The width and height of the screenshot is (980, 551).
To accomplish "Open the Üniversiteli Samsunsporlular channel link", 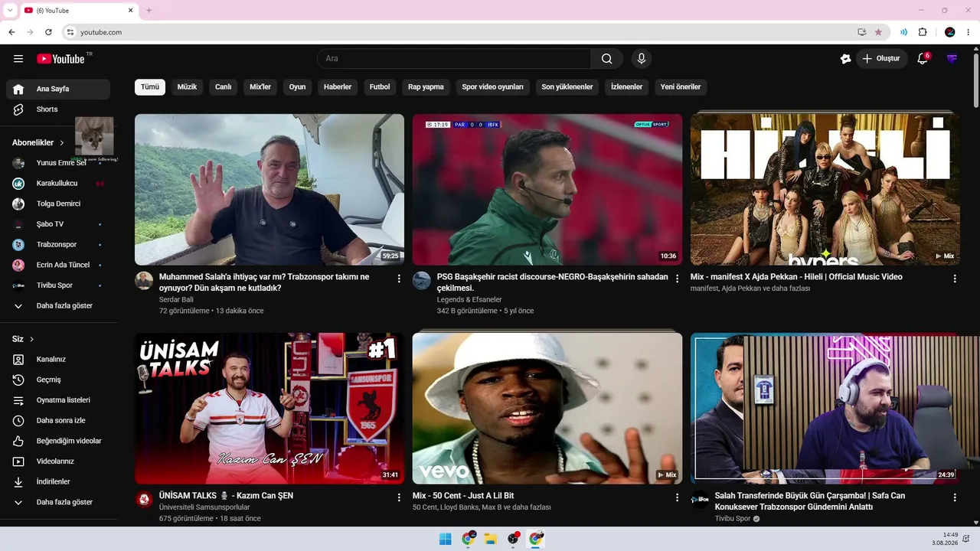I will (x=204, y=507).
